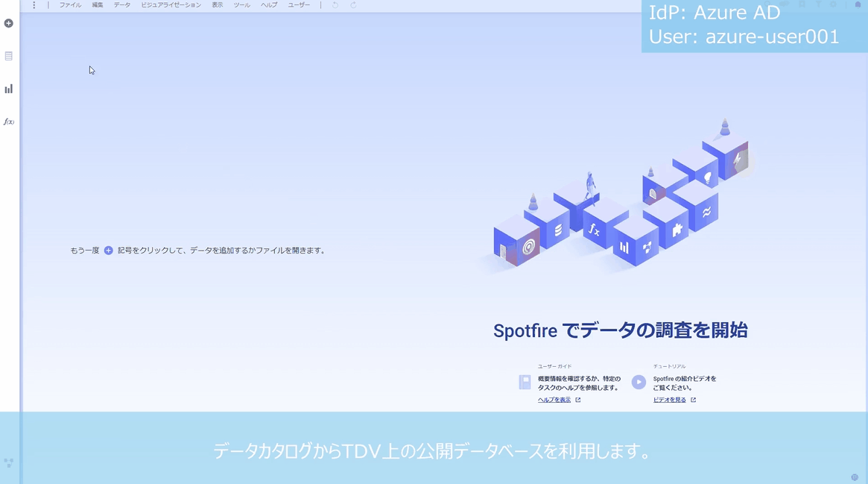
Task: Open the データ menu
Action: (x=121, y=4)
